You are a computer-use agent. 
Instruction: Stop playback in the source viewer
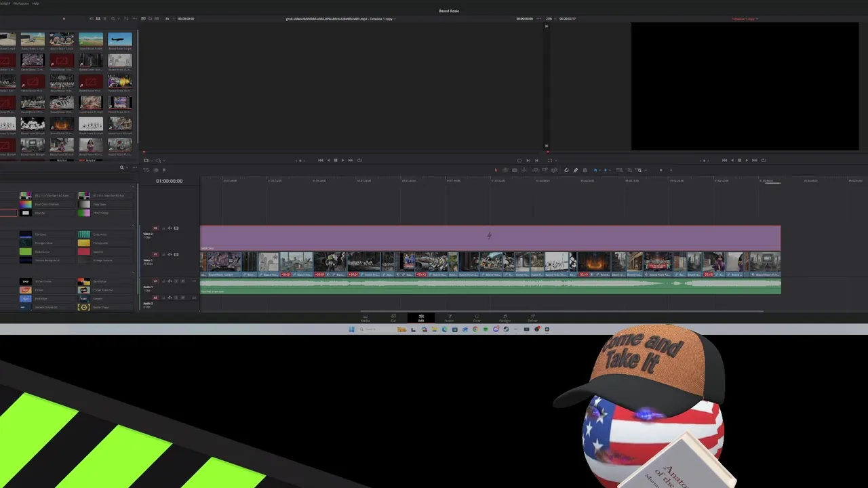tap(336, 160)
